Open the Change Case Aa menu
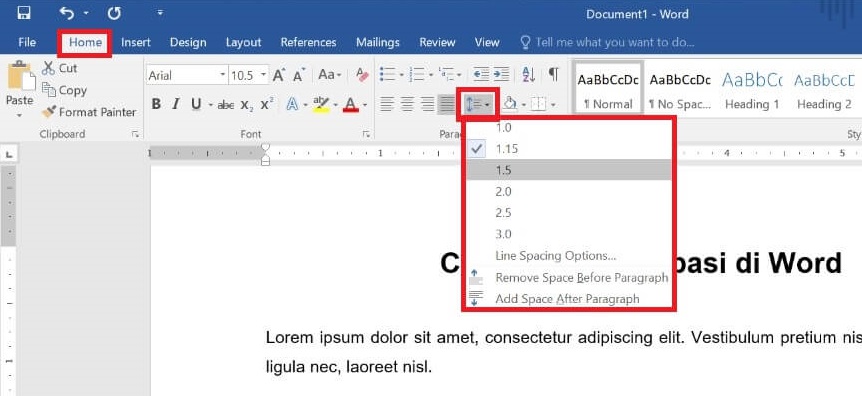 tap(330, 75)
